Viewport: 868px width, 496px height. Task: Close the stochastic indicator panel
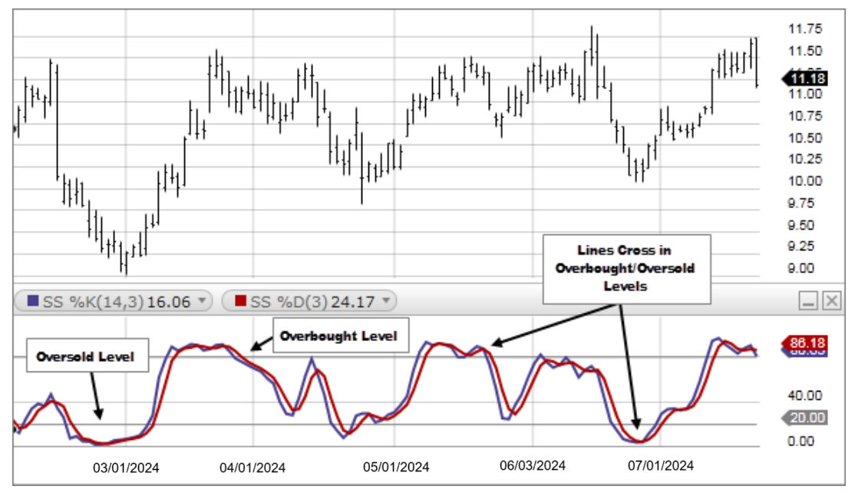(x=831, y=301)
